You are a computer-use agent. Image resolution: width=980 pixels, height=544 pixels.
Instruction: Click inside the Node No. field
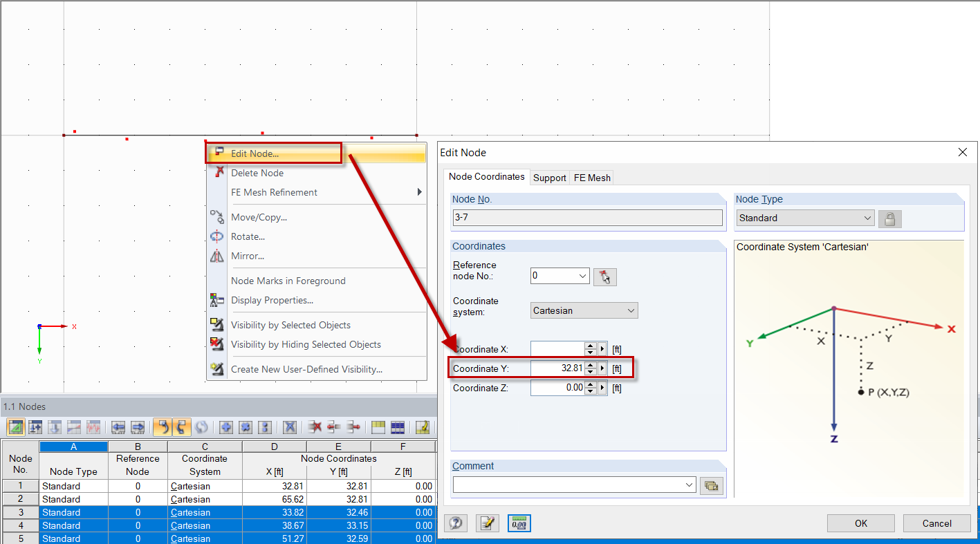coord(587,218)
